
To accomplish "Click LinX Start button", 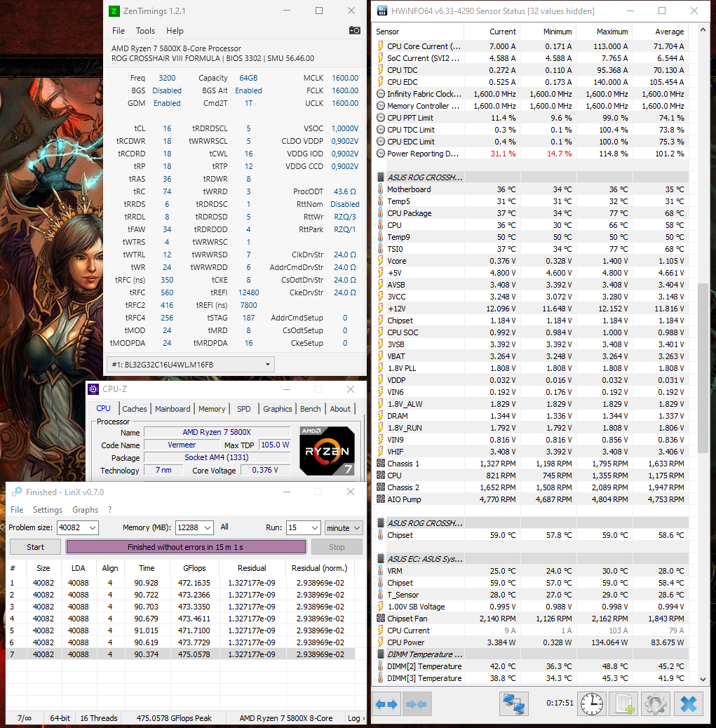I will 35,547.
